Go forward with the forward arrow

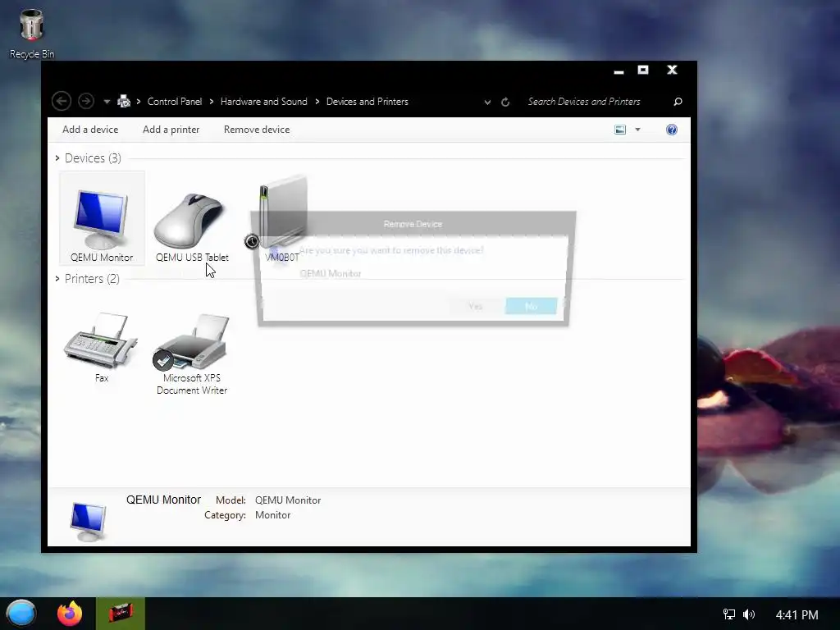(85, 101)
